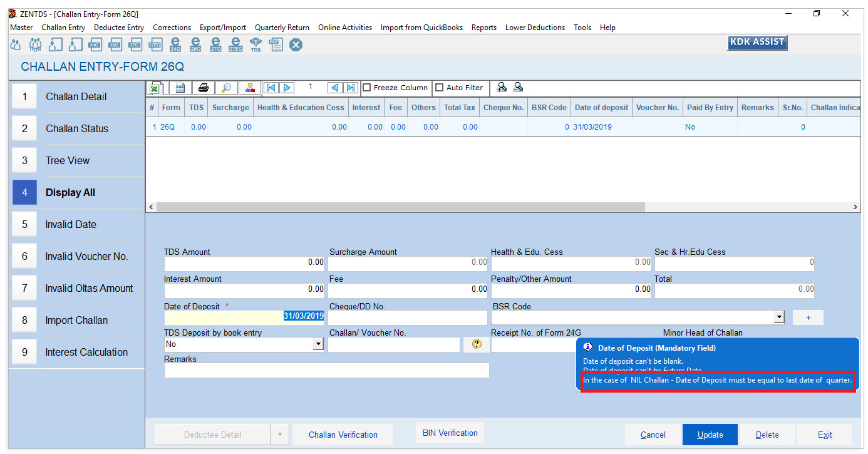Open the magnifier search icon in grid toolbar
This screenshot has height=454, width=868.
226,88
